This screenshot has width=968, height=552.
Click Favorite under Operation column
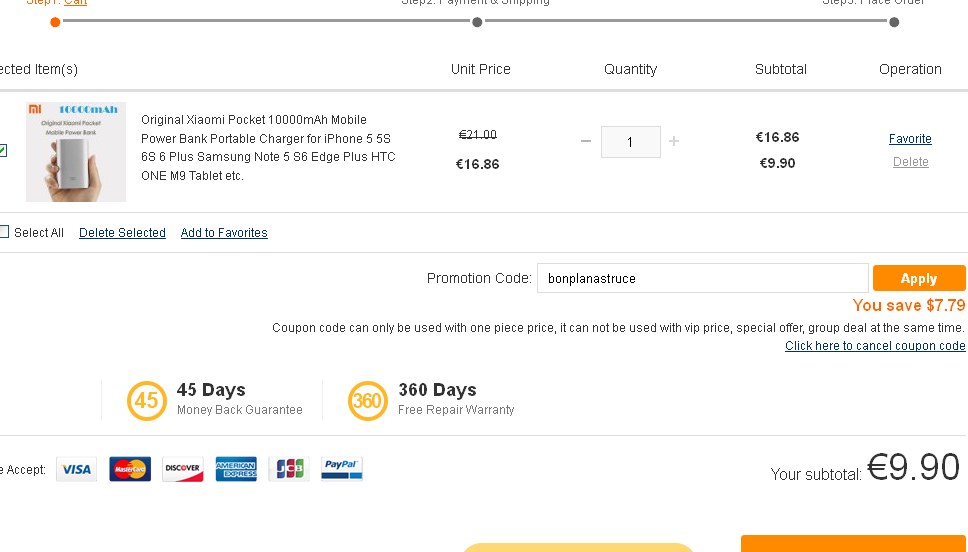click(910, 139)
